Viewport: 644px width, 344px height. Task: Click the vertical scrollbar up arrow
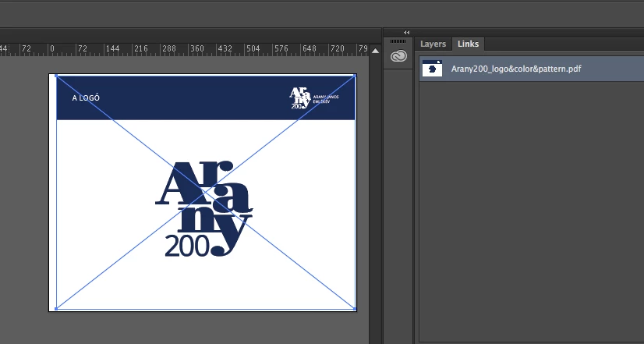[375, 51]
